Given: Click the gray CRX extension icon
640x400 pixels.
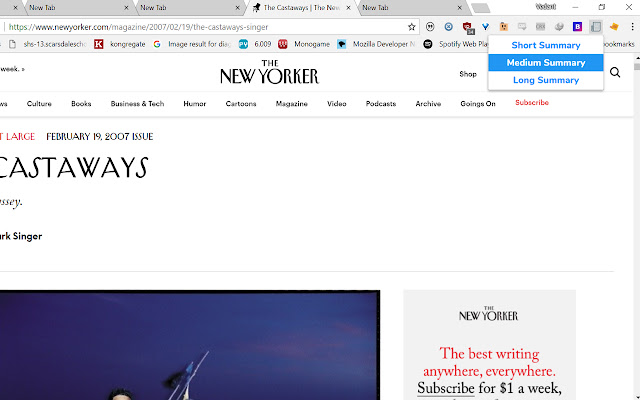Looking at the screenshot, I should [540, 27].
